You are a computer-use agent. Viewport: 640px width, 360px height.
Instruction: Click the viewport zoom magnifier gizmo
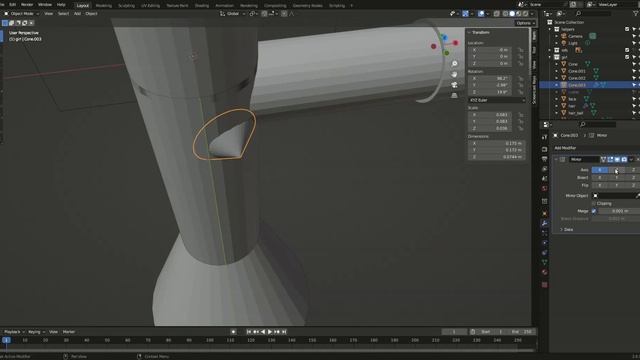(x=454, y=64)
